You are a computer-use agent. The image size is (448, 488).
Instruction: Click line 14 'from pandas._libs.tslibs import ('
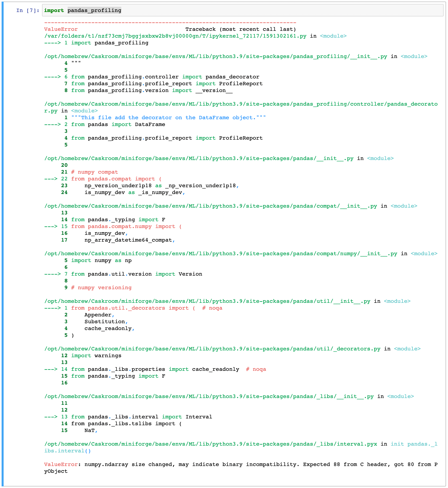126,424
